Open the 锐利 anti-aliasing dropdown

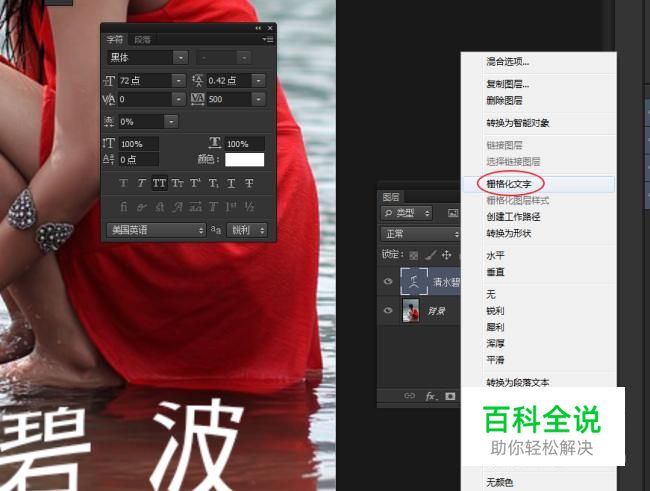coord(247,230)
